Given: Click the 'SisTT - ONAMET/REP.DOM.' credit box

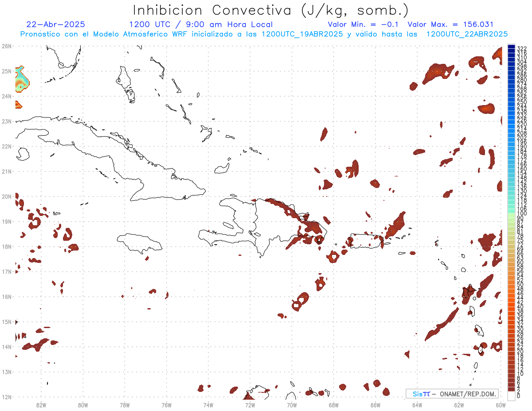Looking at the screenshot, I should 452,394.
